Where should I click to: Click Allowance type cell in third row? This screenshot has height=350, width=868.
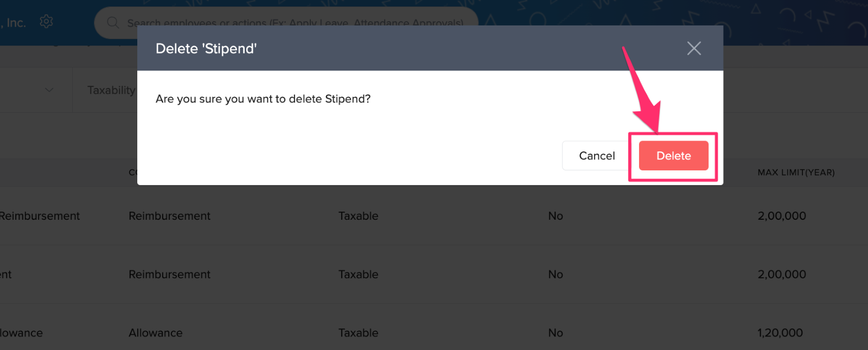pyautogui.click(x=155, y=333)
